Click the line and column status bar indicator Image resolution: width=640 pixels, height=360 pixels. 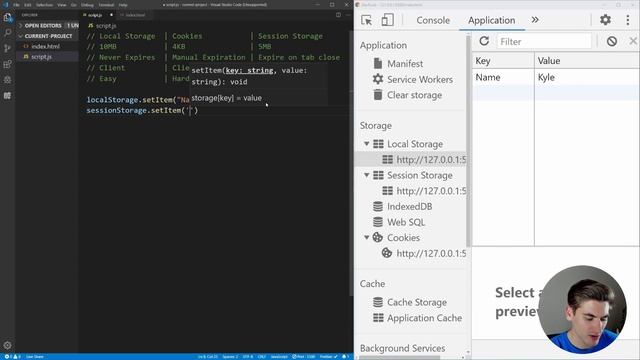(207, 357)
